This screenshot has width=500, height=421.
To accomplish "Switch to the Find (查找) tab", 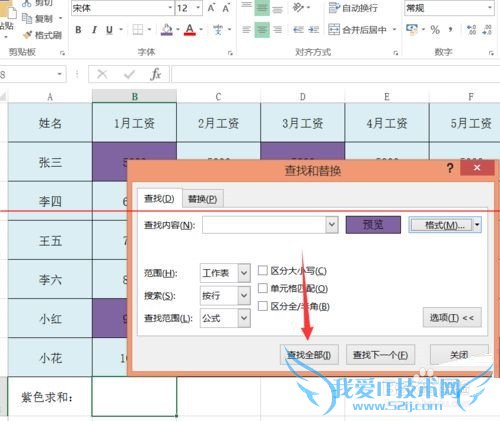I will point(159,199).
